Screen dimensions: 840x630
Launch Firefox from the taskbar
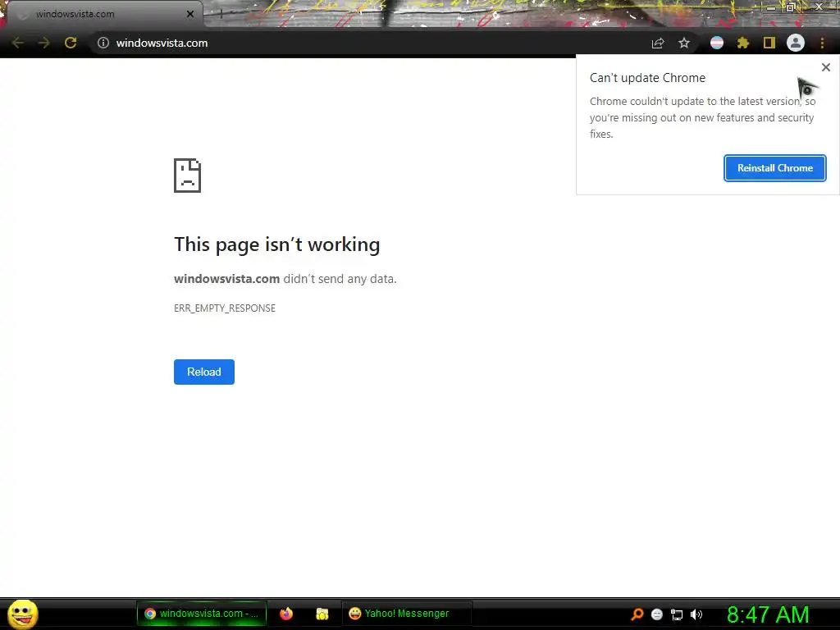point(286,614)
